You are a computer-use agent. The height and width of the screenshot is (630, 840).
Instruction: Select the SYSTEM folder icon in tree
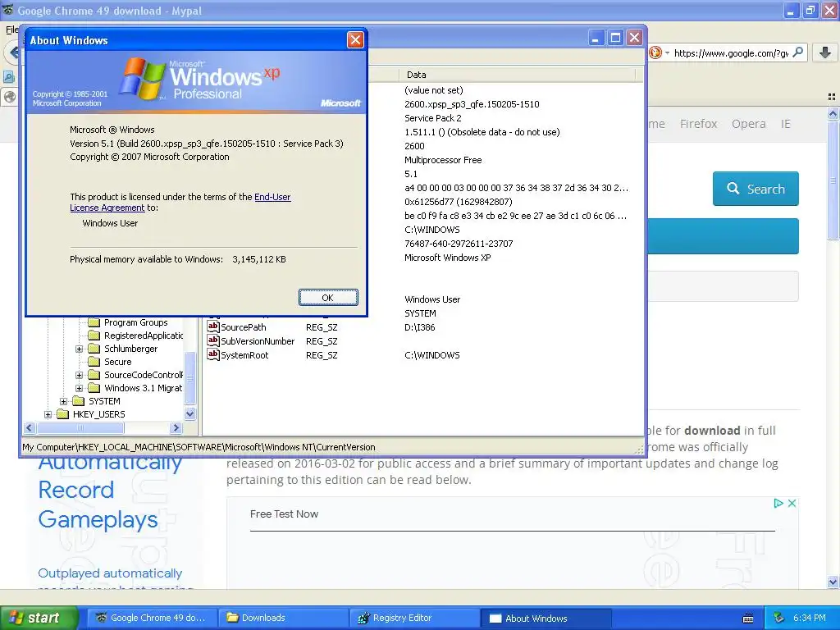(x=79, y=400)
